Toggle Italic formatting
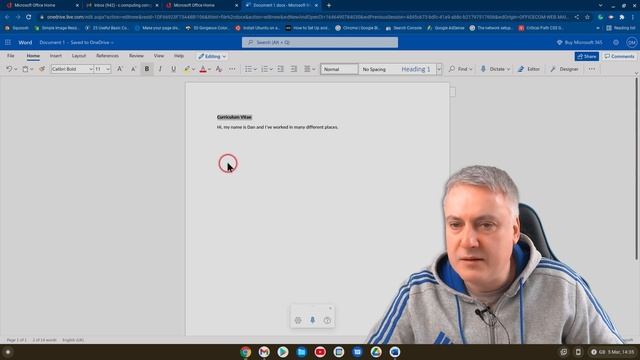This screenshot has width=640, height=360. (x=160, y=69)
